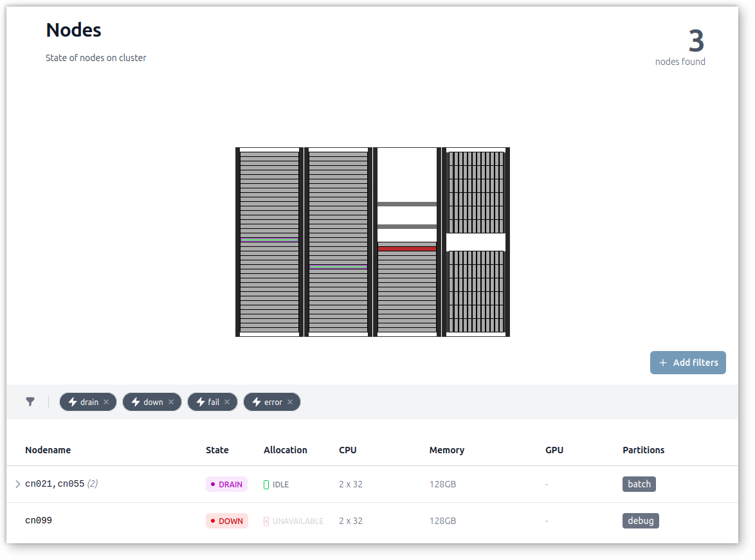This screenshot has width=755, height=560.
Task: Click the Memory column header
Action: (447, 449)
